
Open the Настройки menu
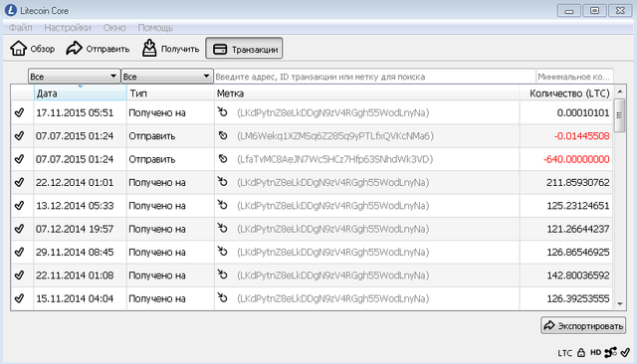tap(68, 28)
